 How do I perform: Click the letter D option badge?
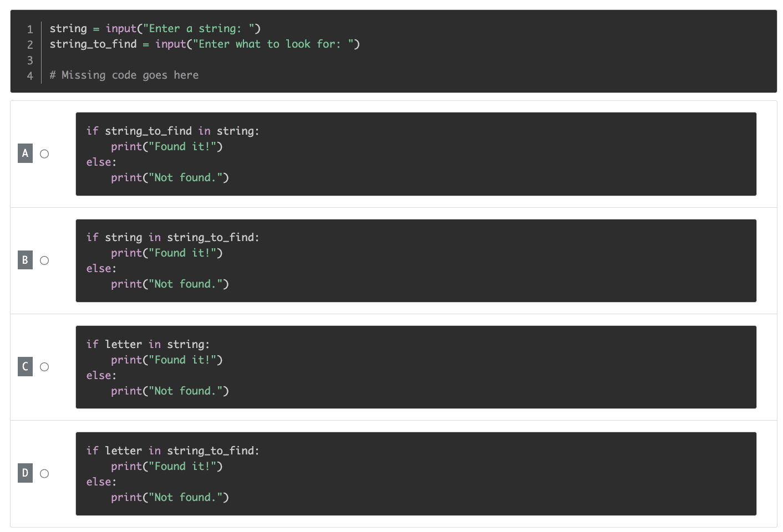[x=25, y=473]
